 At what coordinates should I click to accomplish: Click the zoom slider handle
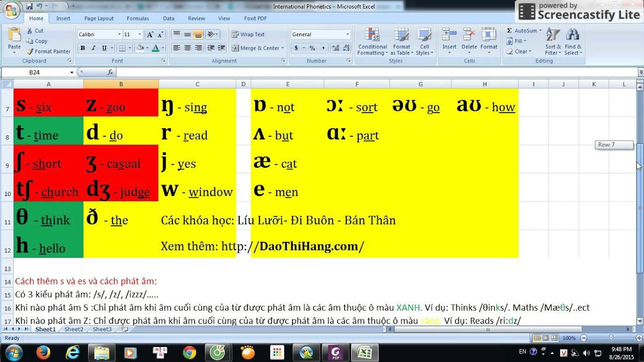(x=611, y=338)
